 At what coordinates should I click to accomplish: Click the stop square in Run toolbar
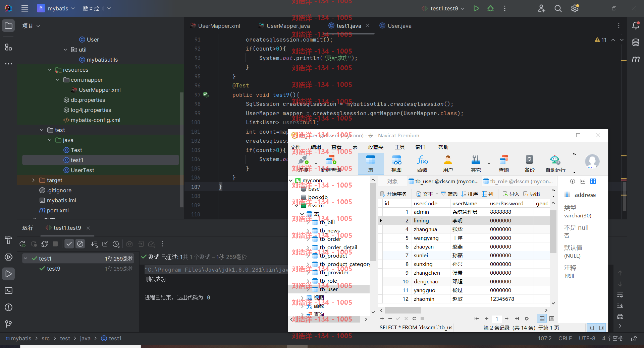tap(55, 244)
